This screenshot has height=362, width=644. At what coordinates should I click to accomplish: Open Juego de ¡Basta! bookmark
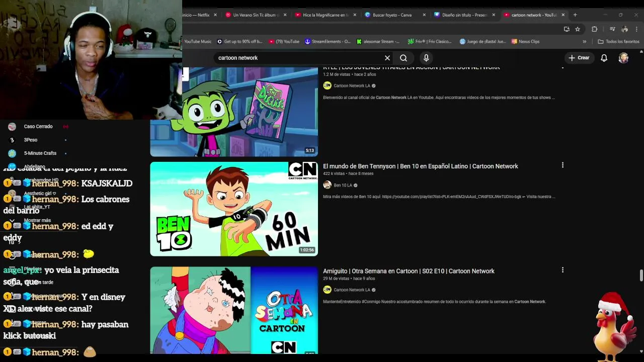click(x=483, y=42)
